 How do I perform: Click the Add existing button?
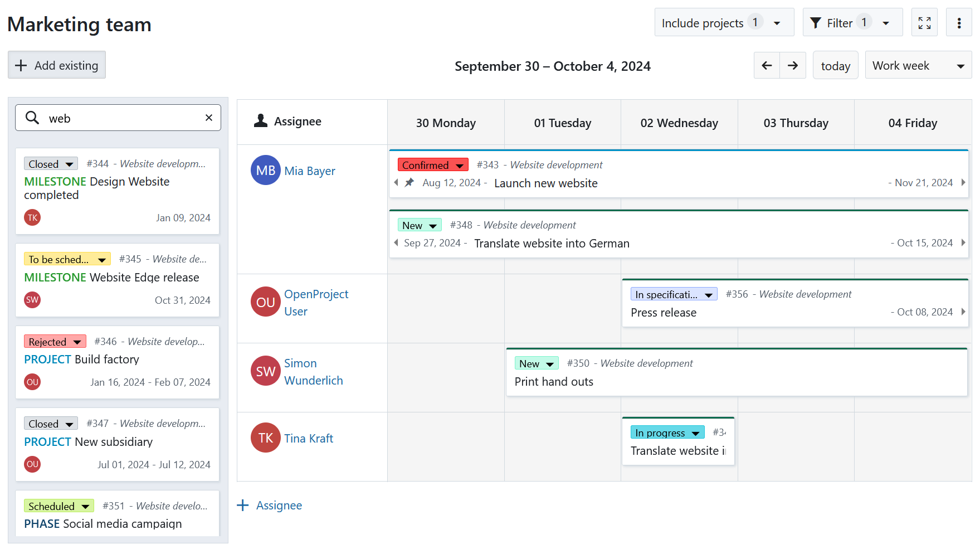pos(56,65)
